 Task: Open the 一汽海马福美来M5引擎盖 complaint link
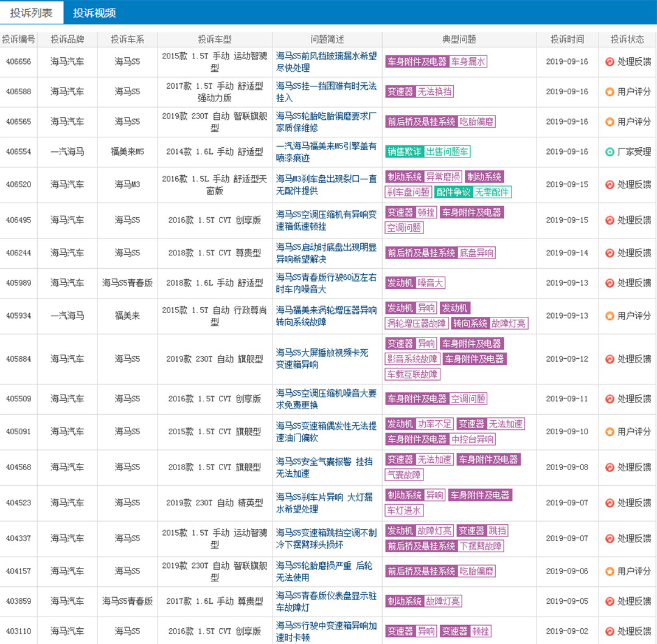[x=326, y=152]
